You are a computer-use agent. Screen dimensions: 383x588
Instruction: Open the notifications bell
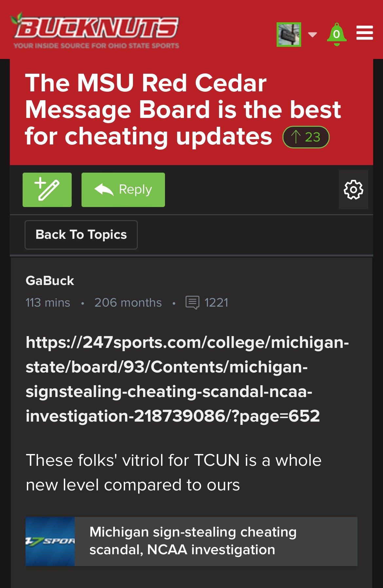337,34
